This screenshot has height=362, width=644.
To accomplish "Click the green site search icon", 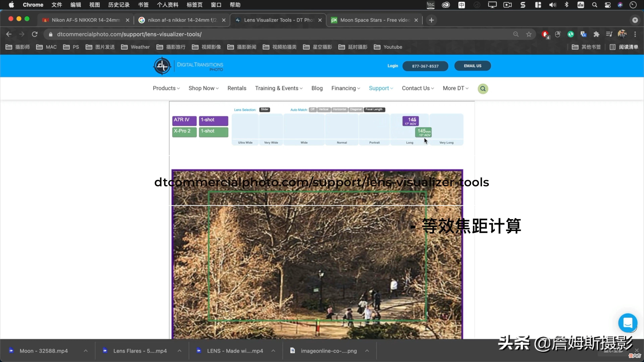I will tap(483, 89).
